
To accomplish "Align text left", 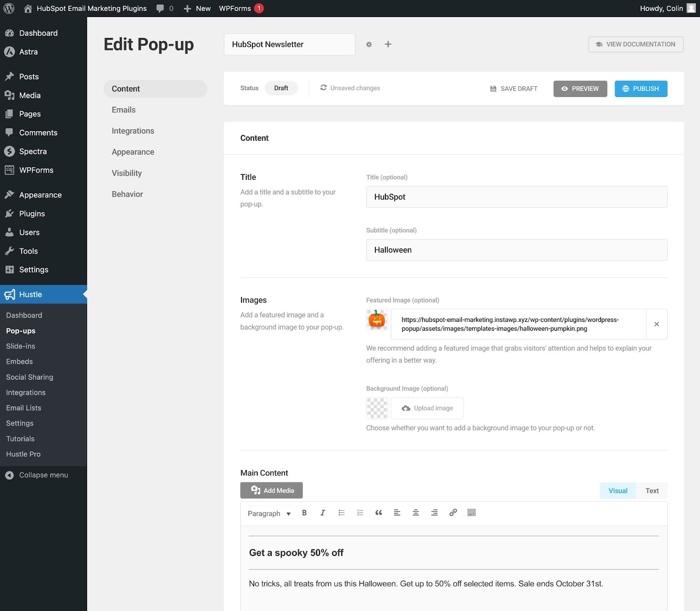I will [x=397, y=513].
